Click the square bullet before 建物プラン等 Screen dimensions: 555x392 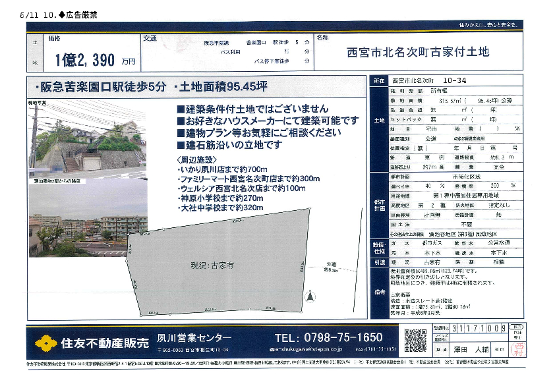click(181, 133)
